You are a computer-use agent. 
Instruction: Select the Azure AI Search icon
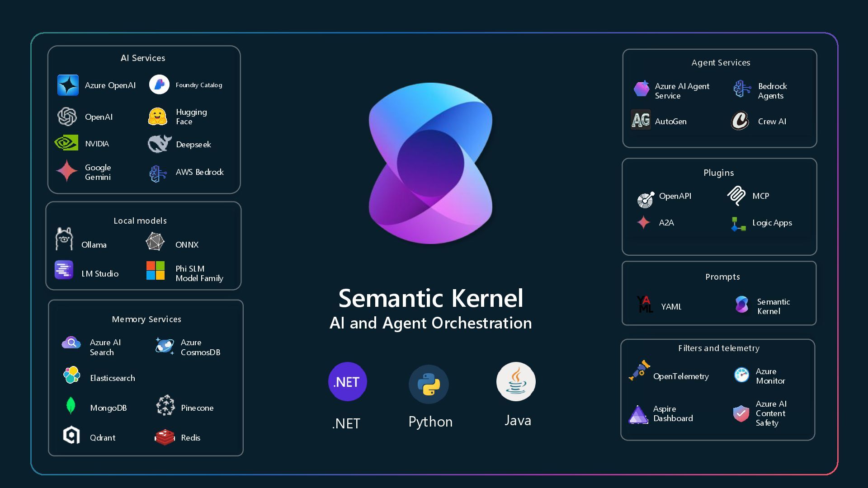71,343
